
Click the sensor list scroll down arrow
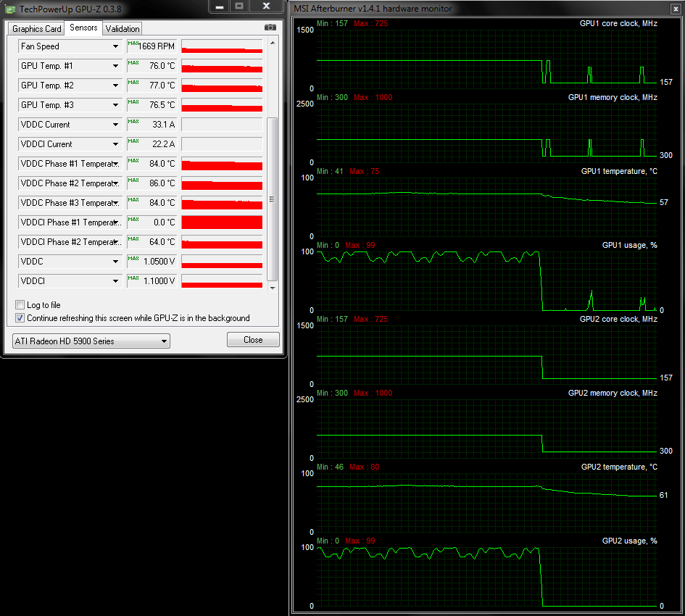click(273, 288)
